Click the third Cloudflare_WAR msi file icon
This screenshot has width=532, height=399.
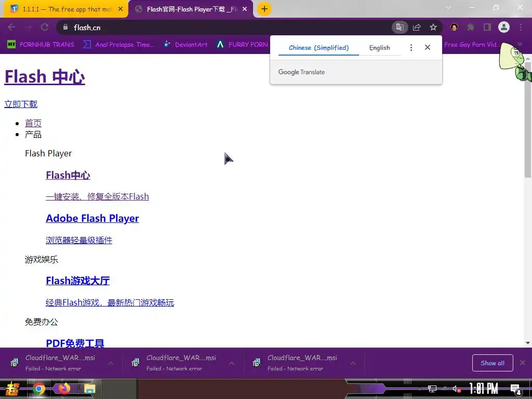pyautogui.click(x=257, y=363)
